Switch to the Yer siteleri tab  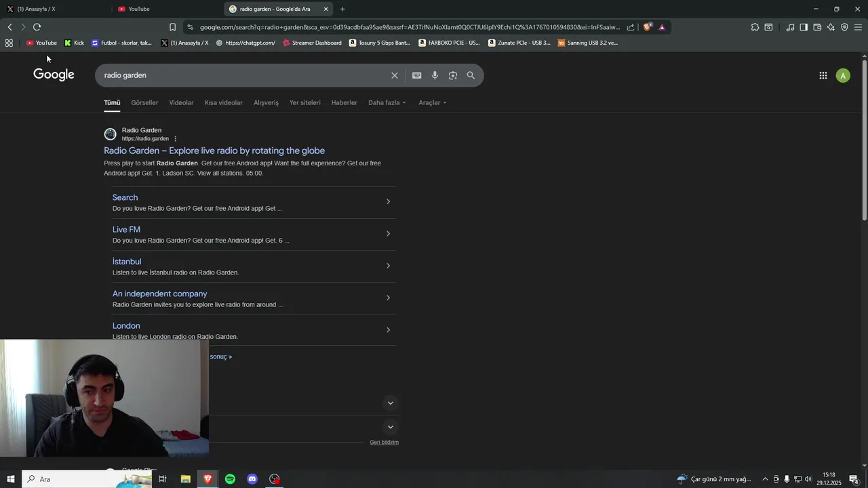coord(305,103)
